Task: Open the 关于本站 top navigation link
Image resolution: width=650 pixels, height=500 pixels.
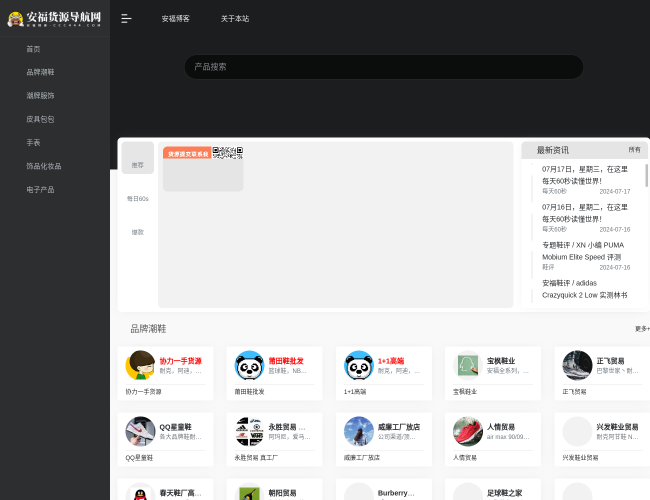Action: 235,19
